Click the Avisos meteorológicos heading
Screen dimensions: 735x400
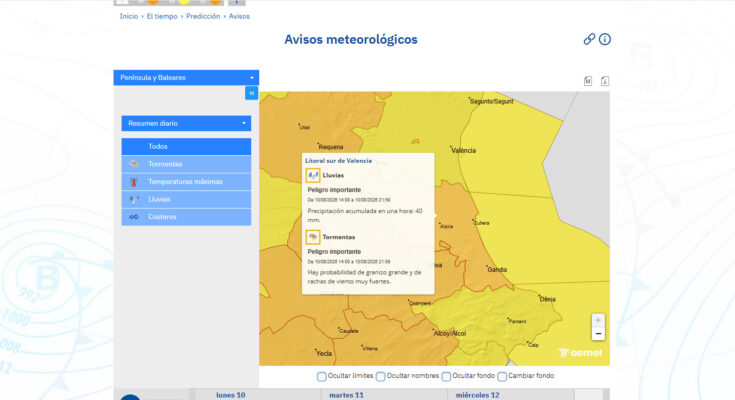(x=351, y=39)
